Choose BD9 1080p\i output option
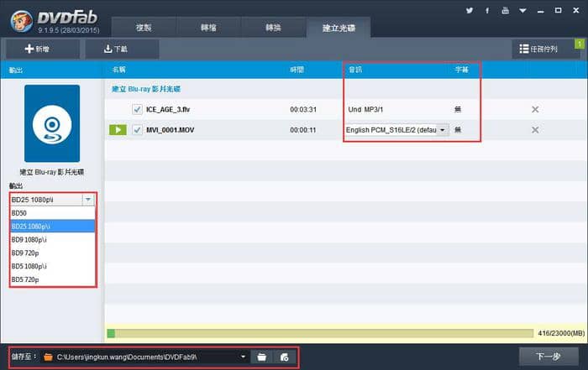The height and width of the screenshot is (370, 588). 52,240
